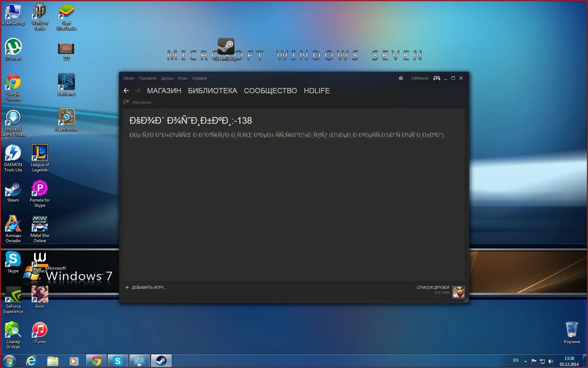Open the monitor-icon taskbar button

139,361
